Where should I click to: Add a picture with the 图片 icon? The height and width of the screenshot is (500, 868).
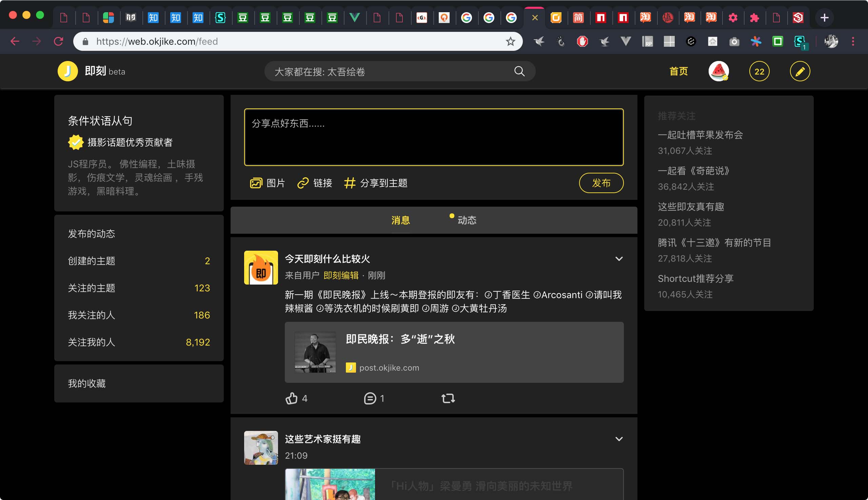(x=256, y=183)
